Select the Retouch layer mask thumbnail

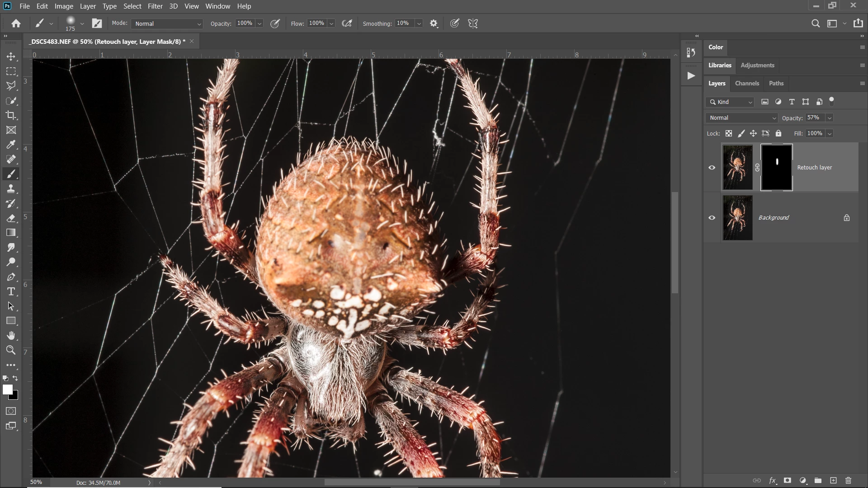coord(776,168)
